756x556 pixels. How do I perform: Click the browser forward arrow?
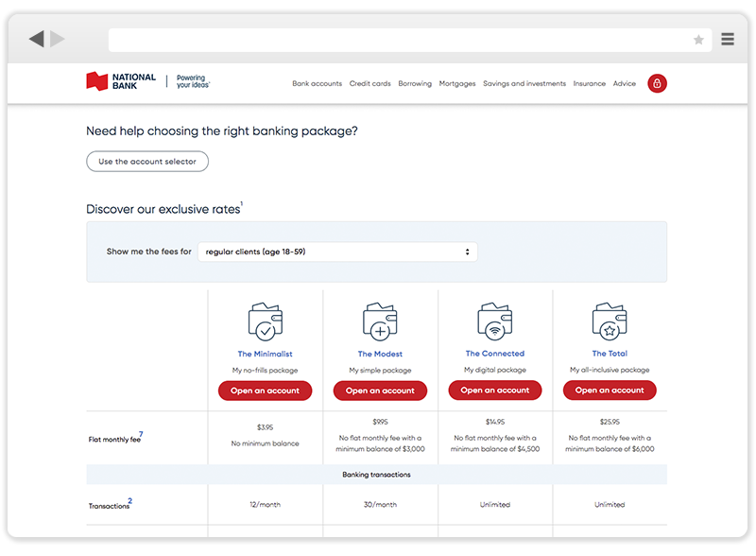click(x=58, y=39)
